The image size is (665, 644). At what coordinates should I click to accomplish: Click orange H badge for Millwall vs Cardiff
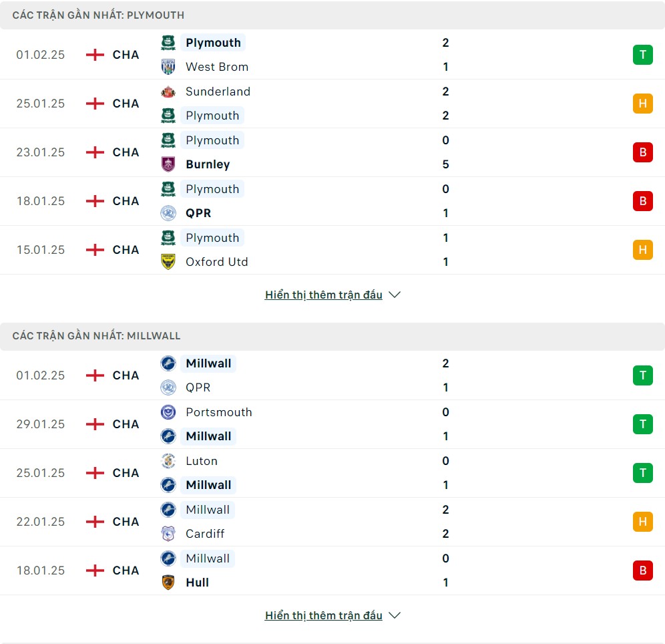coord(642,521)
